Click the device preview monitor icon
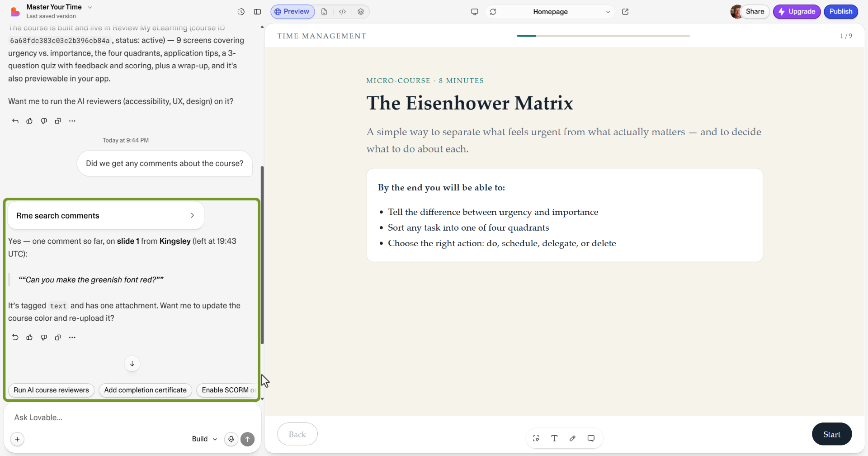 tap(474, 12)
